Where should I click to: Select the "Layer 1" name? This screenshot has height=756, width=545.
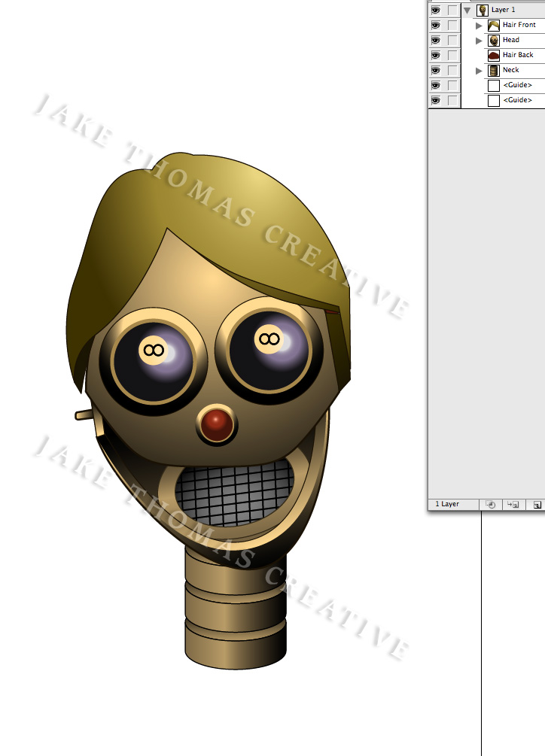[503, 10]
